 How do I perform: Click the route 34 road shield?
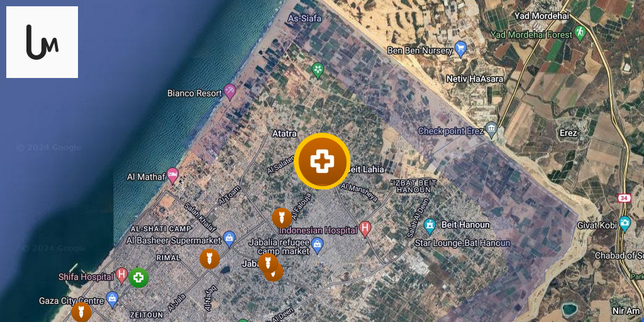[623, 197]
